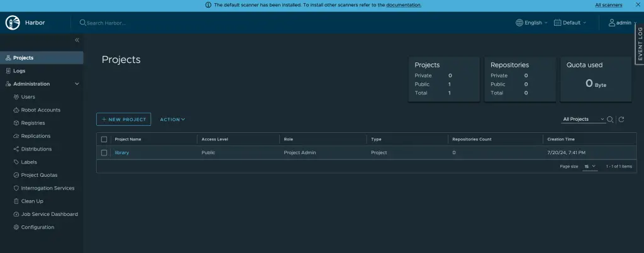Viewport: 644px width, 253px height.
Task: Click the admin user avatar icon
Action: tap(611, 23)
